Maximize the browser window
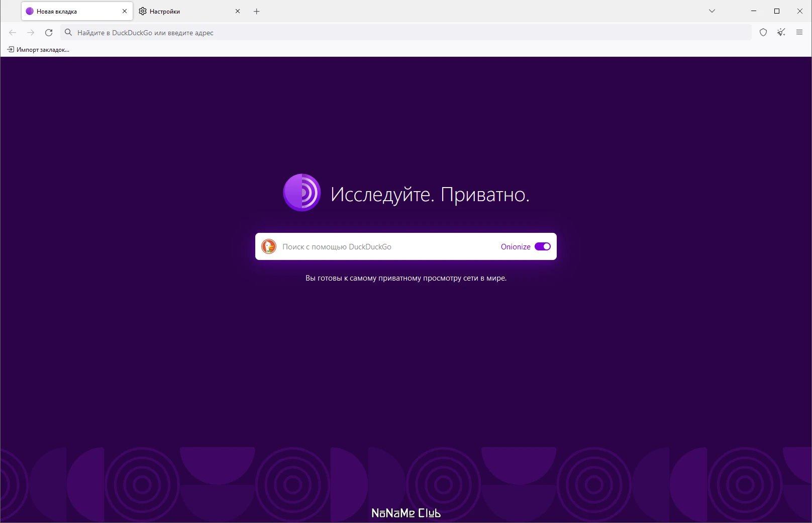The height and width of the screenshot is (523, 812). click(x=776, y=11)
